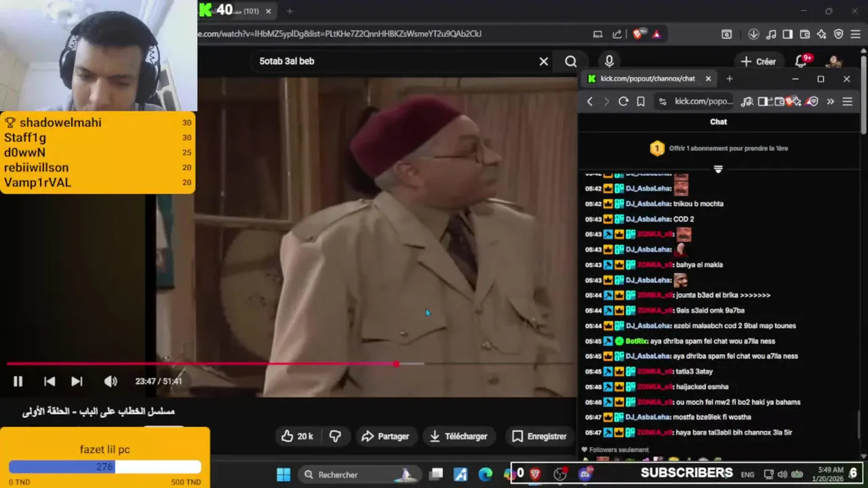This screenshot has width=868, height=488.
Task: Click the taskbar volume speaker icon
Action: coord(783,474)
